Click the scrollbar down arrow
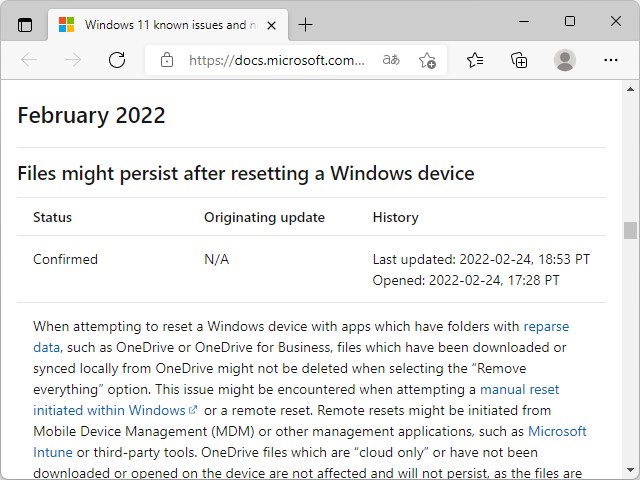 tap(630, 472)
